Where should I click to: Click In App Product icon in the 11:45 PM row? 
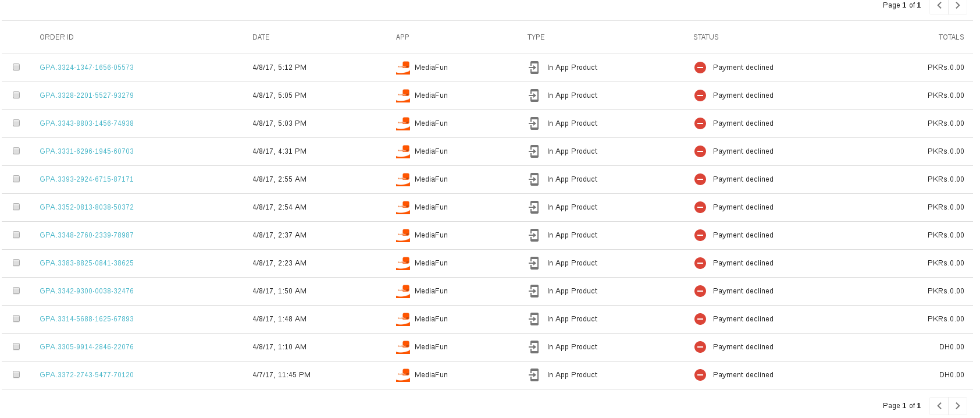pyautogui.click(x=534, y=375)
